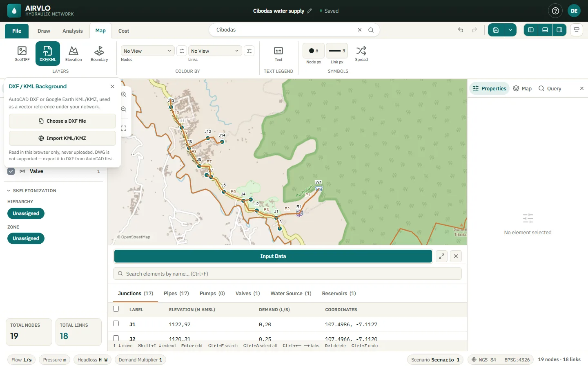
Task: Select the Spread symbols tool
Action: pos(361,54)
